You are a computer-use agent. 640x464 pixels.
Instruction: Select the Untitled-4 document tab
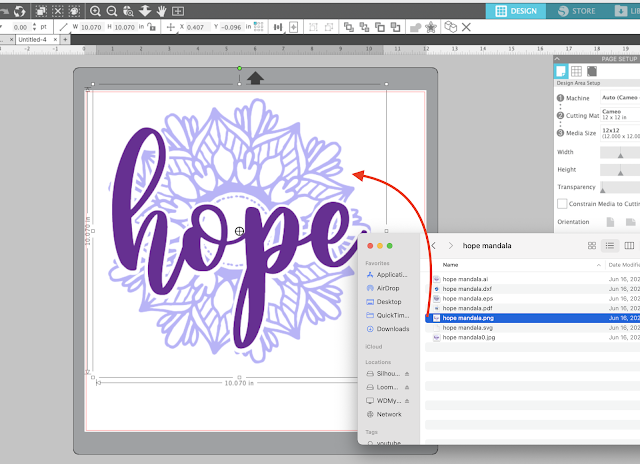point(32,40)
